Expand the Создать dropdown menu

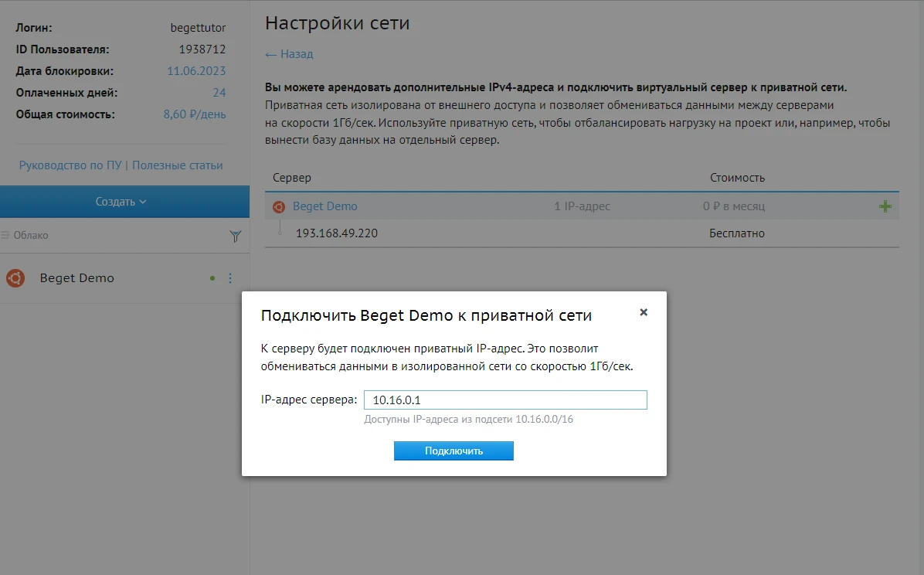coord(124,201)
